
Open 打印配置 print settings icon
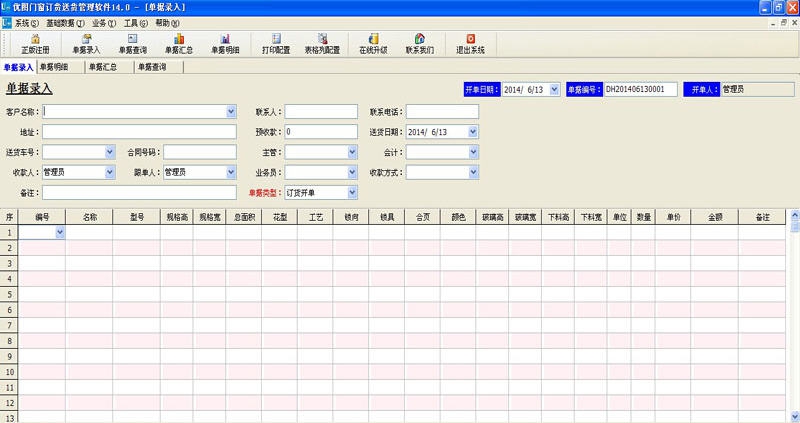[x=276, y=43]
